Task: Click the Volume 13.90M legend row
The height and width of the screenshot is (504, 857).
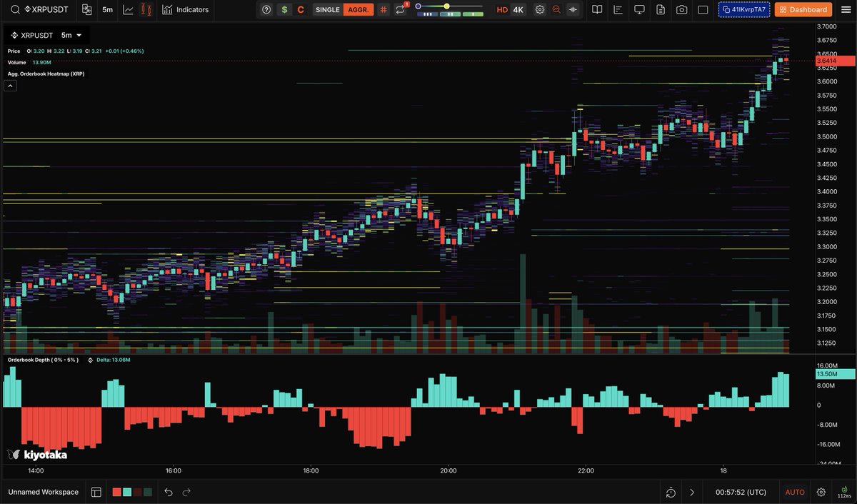Action: (x=29, y=62)
